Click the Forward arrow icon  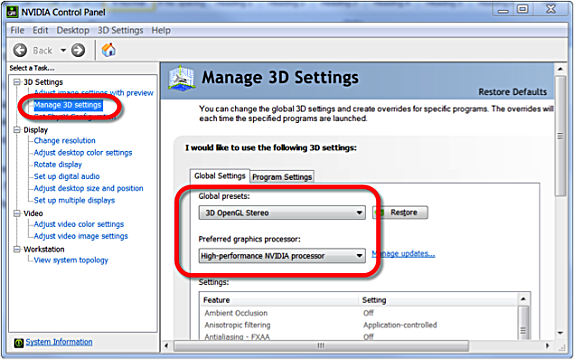tap(78, 50)
